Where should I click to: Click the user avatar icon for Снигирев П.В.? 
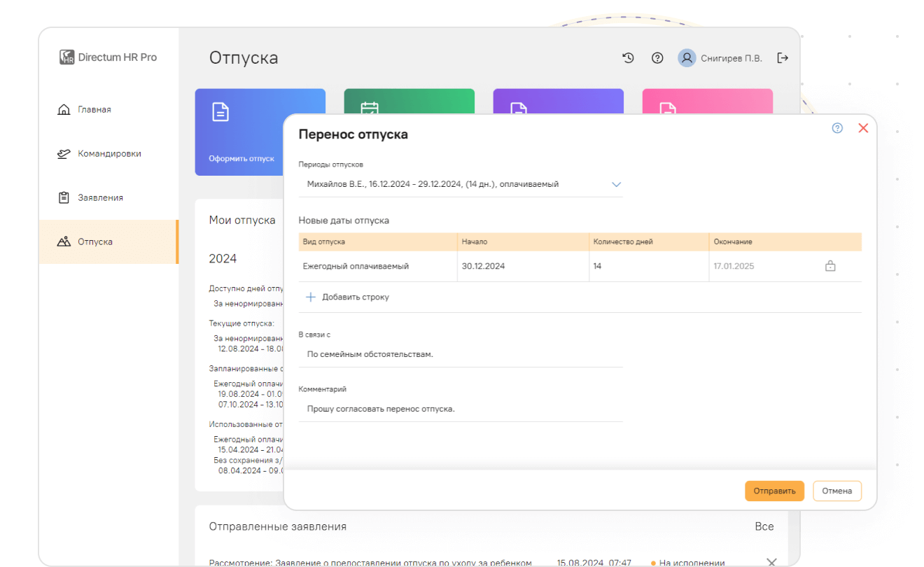pyautogui.click(x=687, y=58)
